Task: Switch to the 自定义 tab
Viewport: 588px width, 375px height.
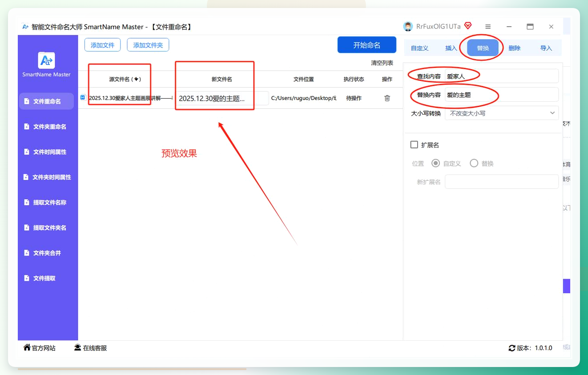Action: [419, 48]
